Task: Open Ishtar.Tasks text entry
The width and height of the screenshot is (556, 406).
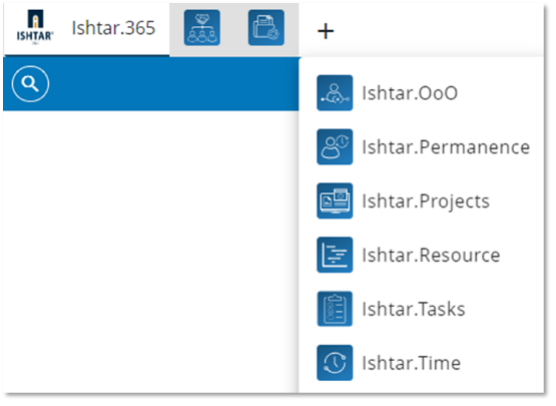Action: (413, 309)
